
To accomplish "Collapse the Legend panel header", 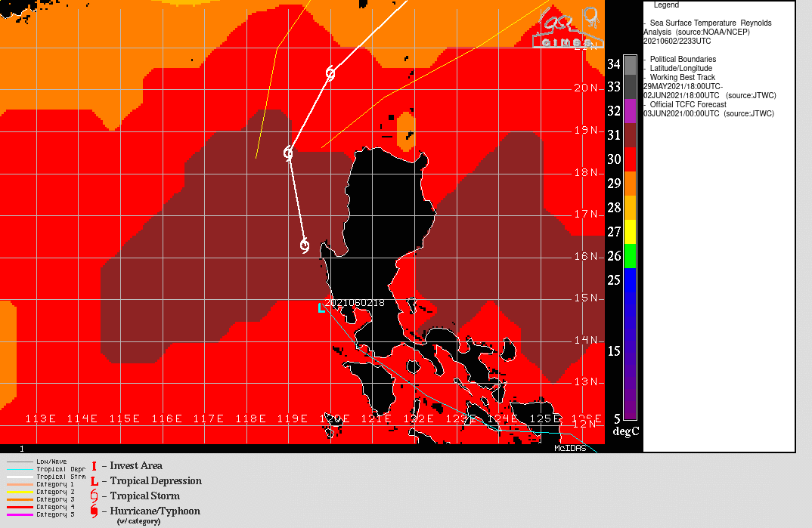I will coord(668,5).
